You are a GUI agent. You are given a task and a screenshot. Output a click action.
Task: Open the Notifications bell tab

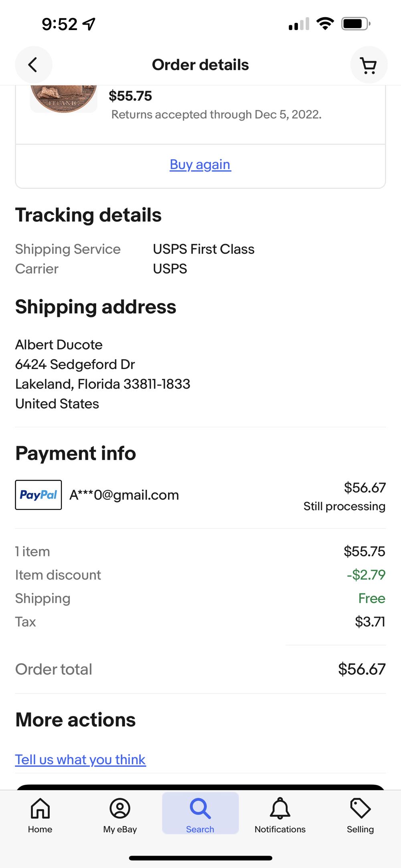point(280,814)
